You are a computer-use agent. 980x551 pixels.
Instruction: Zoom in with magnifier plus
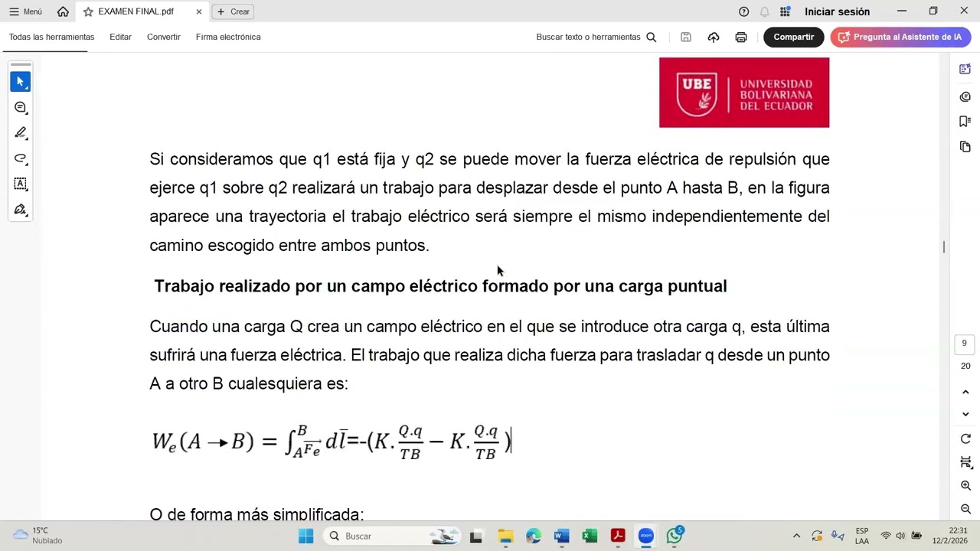[965, 486]
